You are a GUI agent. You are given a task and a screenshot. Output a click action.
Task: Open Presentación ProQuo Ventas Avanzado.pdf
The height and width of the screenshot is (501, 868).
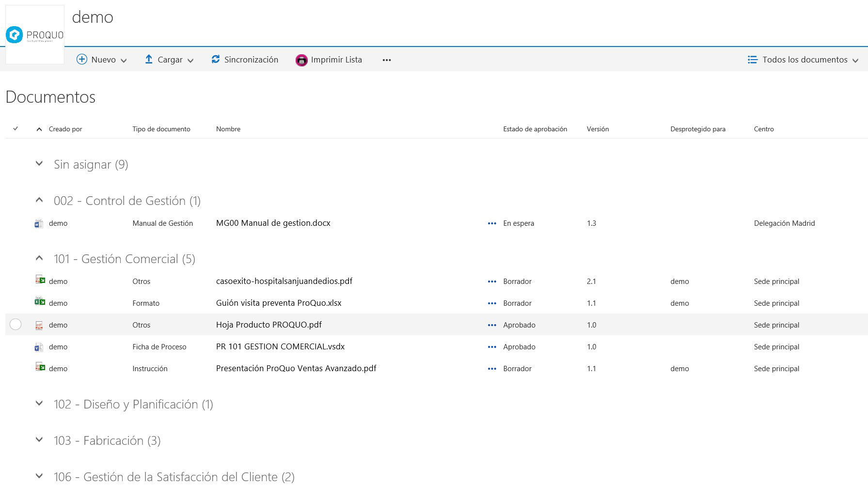point(296,368)
